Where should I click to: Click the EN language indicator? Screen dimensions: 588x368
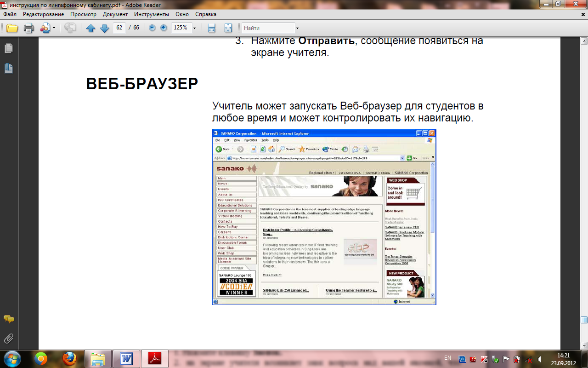[447, 358]
